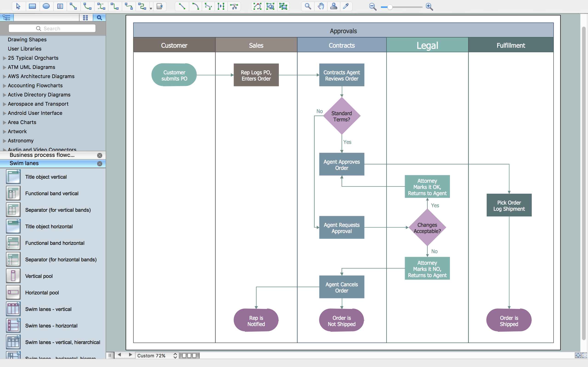The image size is (588, 367).
Task: Open the Custom zoom level dropdown
Action: point(175,355)
